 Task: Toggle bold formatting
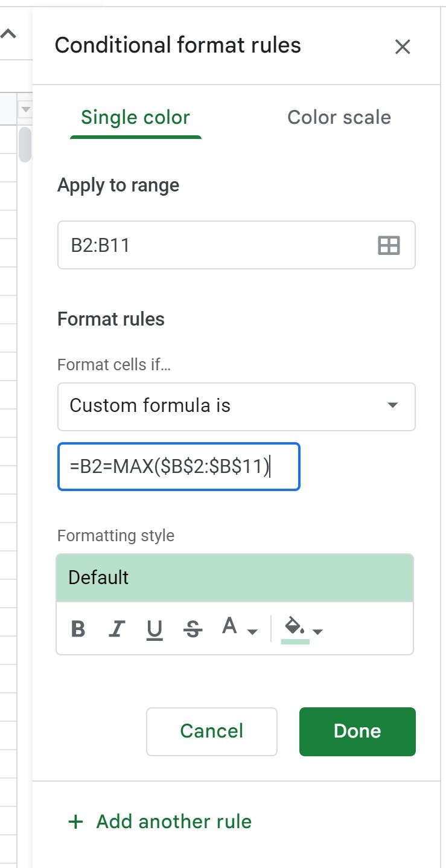click(78, 629)
